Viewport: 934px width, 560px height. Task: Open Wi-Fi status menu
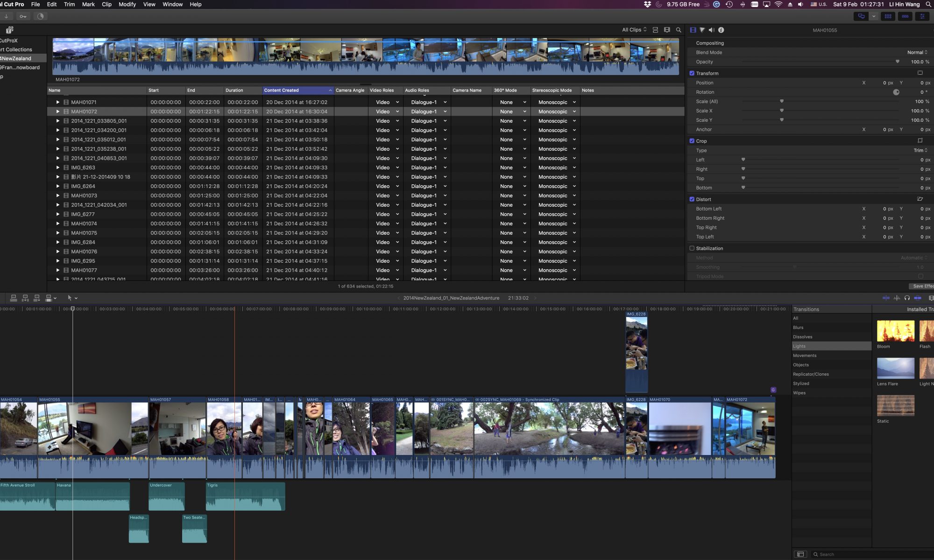pos(778,4)
